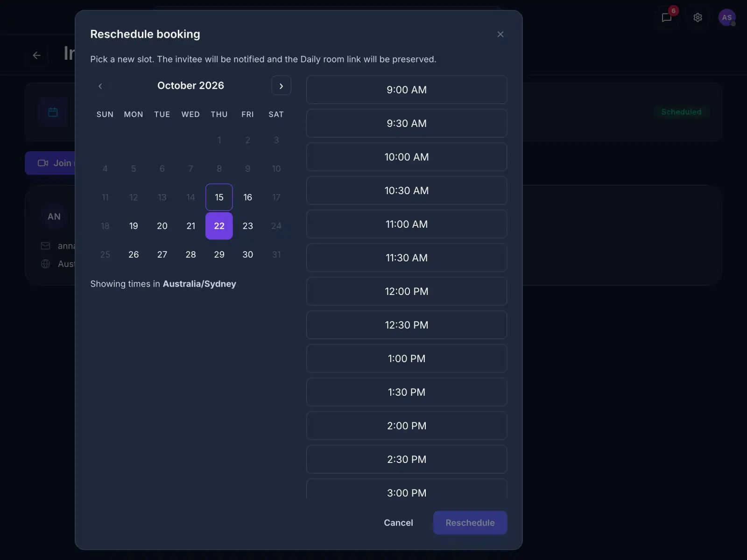Pick the 2:30 PM time

click(407, 459)
